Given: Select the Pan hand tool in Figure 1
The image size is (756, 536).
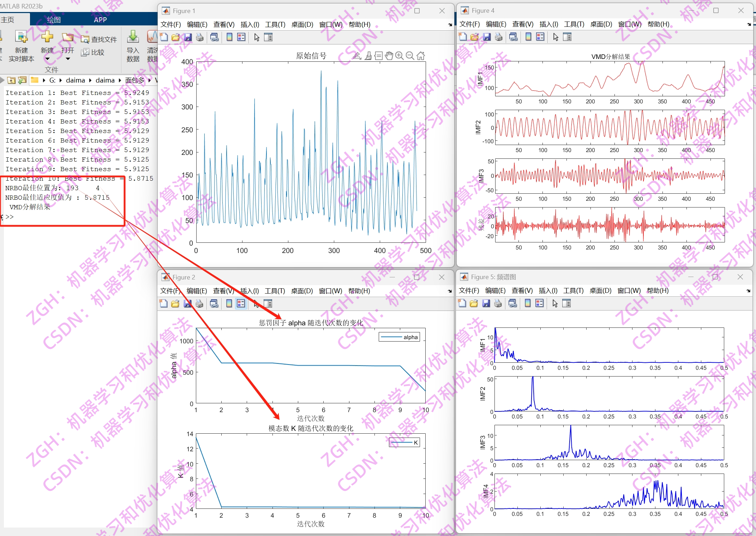Looking at the screenshot, I should pyautogui.click(x=389, y=56).
